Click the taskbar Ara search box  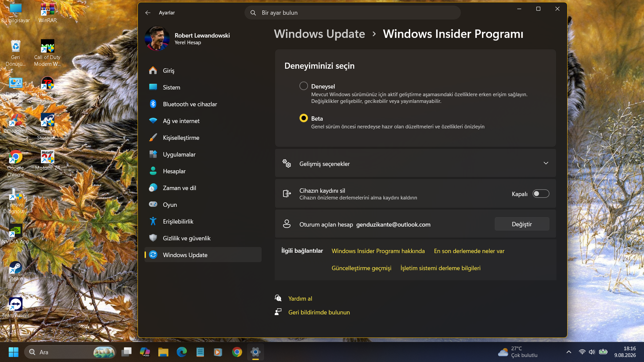(70, 352)
